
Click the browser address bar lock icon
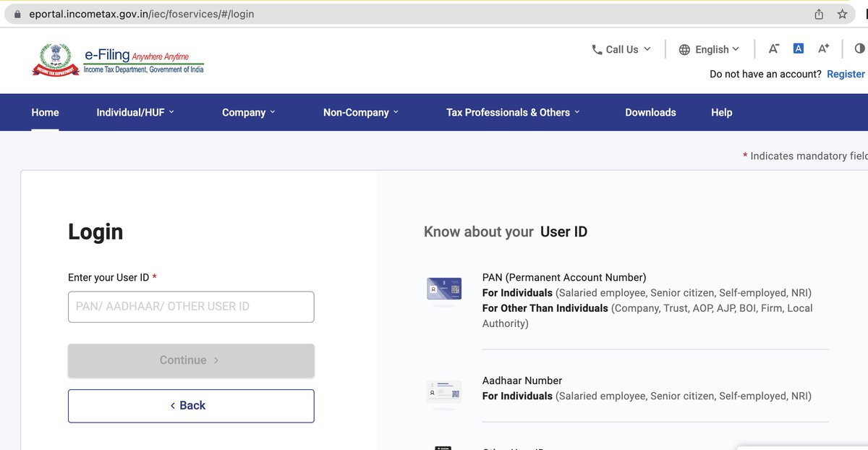[x=17, y=14]
